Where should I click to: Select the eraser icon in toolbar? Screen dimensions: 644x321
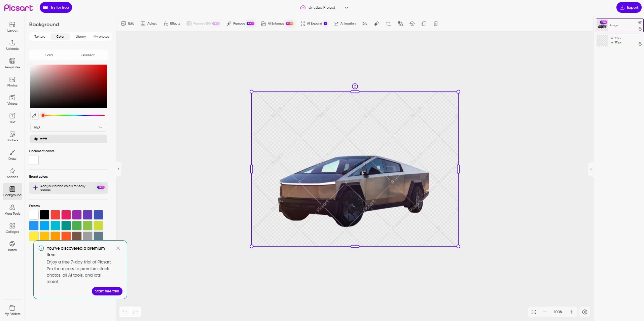(377, 24)
